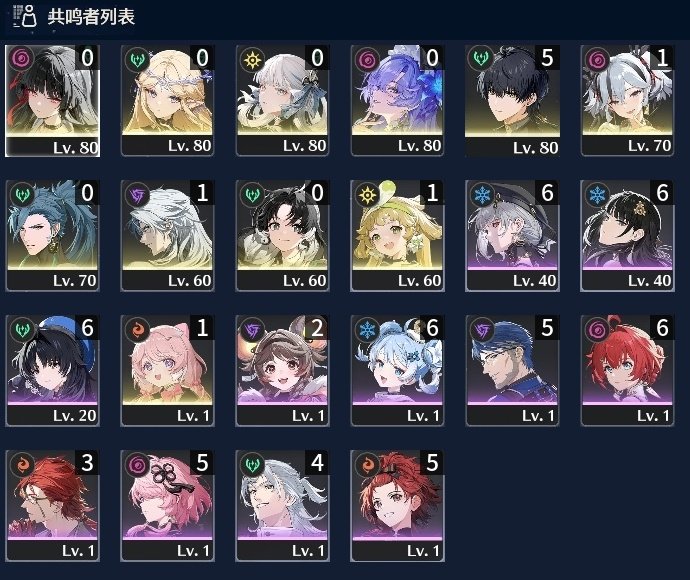Click the Aero icon on the teal-haired Lv. 70 card
This screenshot has width=690, height=580.
coord(22,195)
